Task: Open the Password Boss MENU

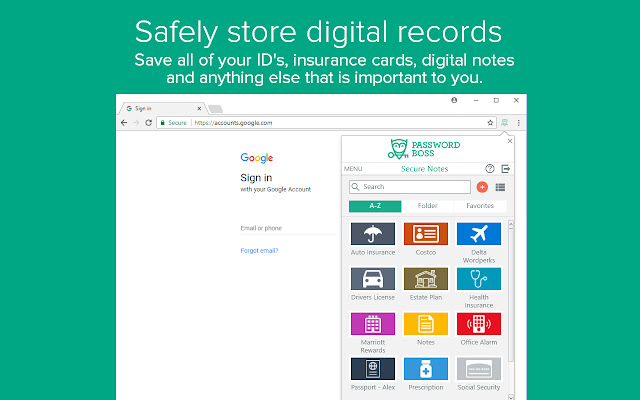Action: (353, 169)
